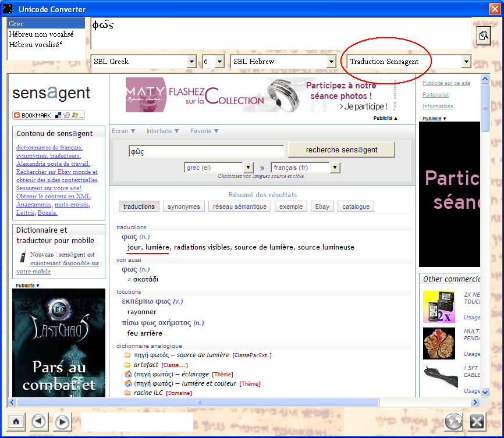Go back with the left arrow button
This screenshot has height=438, width=504.
(39, 421)
